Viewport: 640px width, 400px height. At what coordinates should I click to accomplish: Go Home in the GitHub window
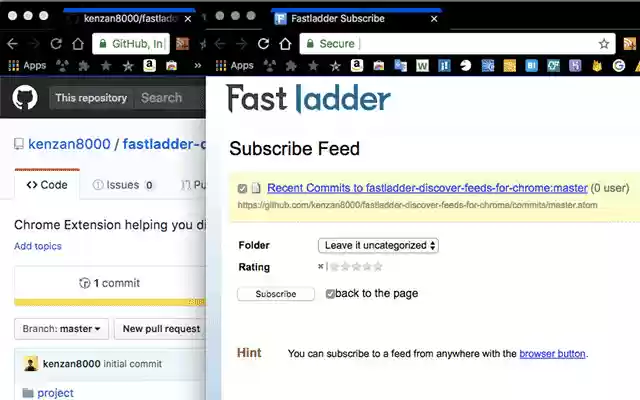78,44
